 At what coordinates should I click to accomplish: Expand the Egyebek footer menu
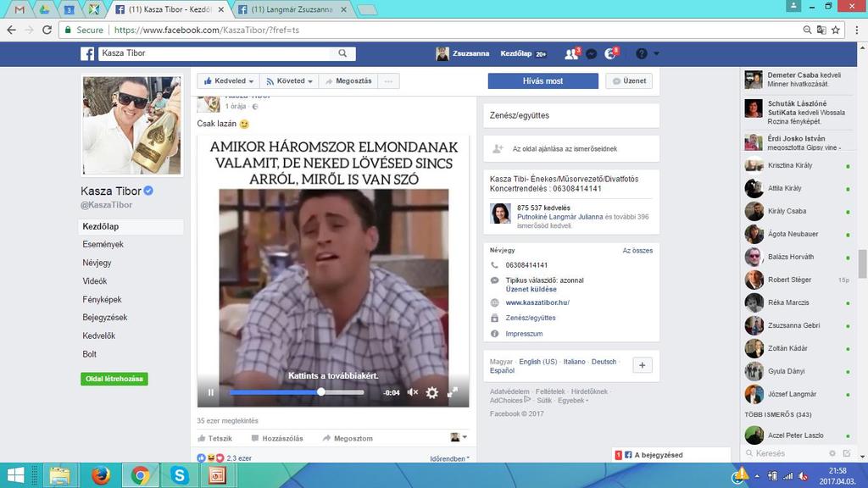click(x=573, y=401)
